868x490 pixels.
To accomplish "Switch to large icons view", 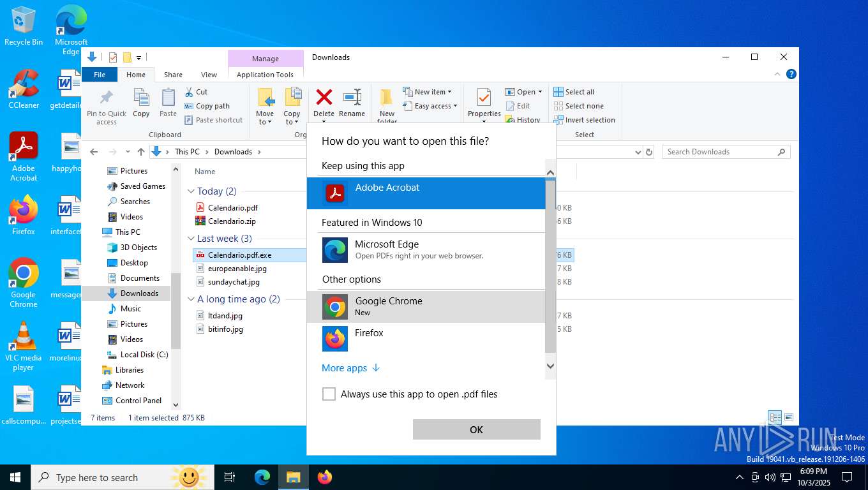I will point(789,417).
